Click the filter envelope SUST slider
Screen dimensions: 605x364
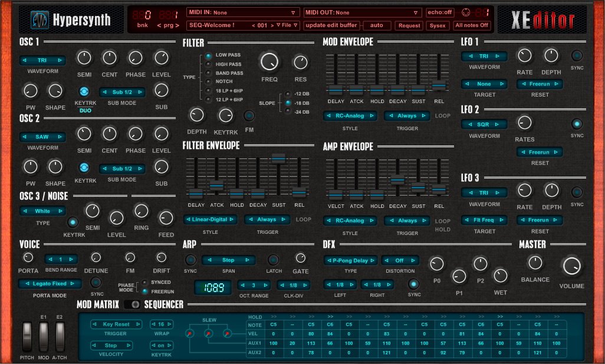coord(278,158)
